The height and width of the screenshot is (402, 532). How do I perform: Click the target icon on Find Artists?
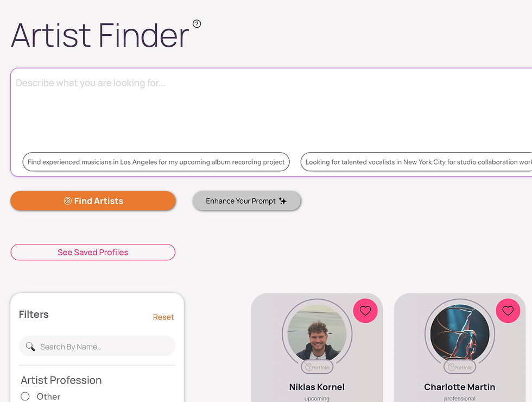pos(67,201)
